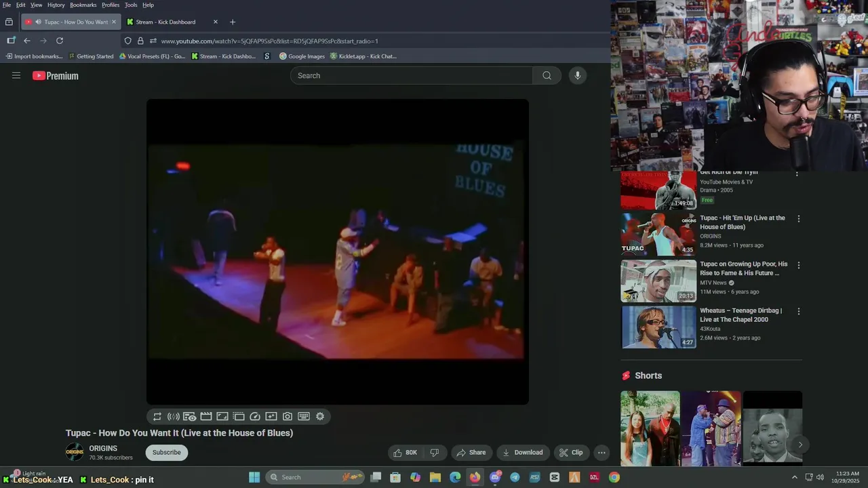Go back to the previous page
Image resolution: width=868 pixels, height=488 pixels.
27,41
